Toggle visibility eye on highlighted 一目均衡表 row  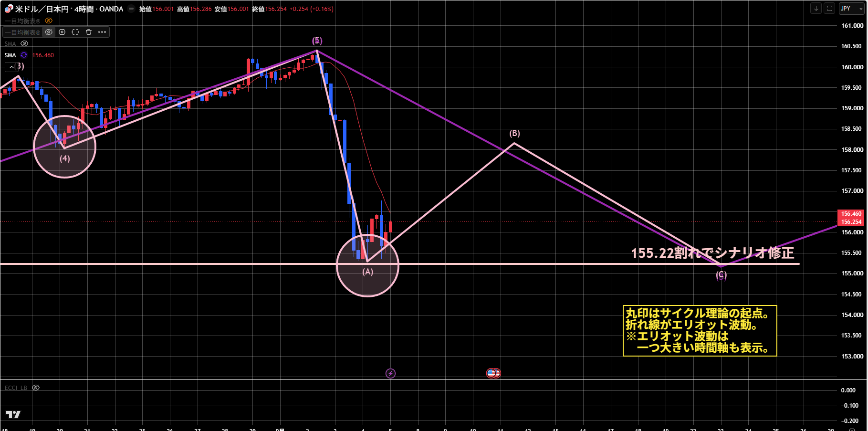tap(49, 32)
